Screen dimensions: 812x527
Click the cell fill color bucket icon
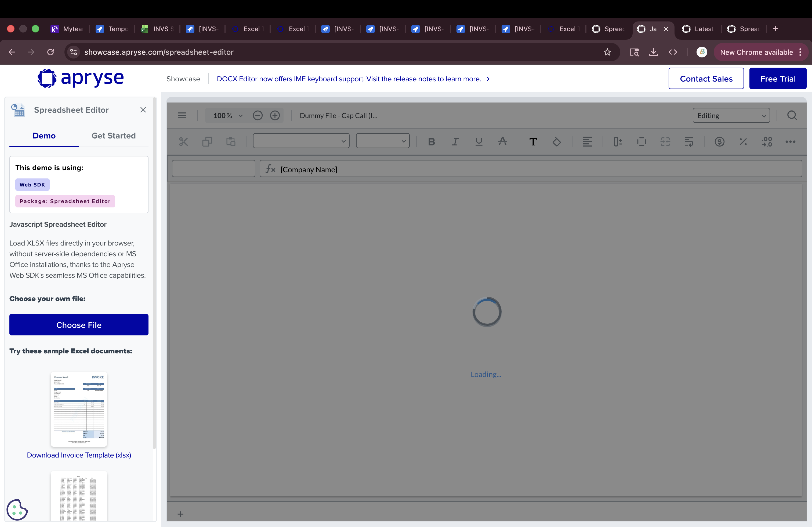click(556, 141)
